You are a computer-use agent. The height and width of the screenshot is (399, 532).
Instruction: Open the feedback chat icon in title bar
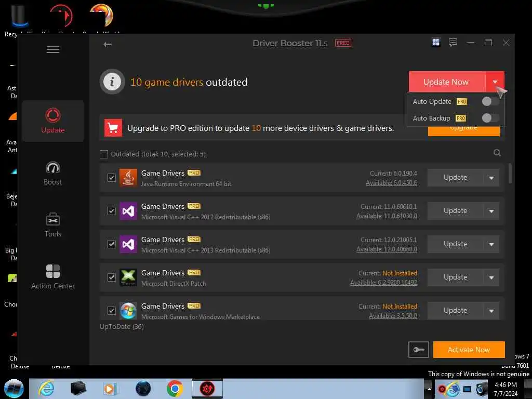click(x=453, y=43)
